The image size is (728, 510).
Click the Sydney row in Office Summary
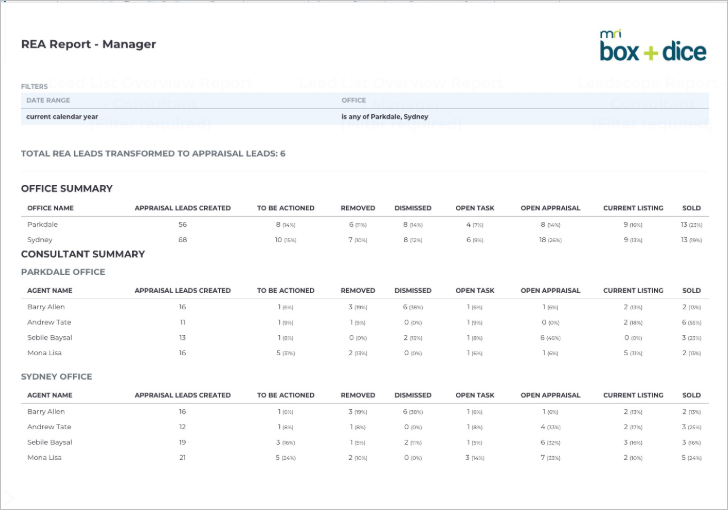[364, 240]
